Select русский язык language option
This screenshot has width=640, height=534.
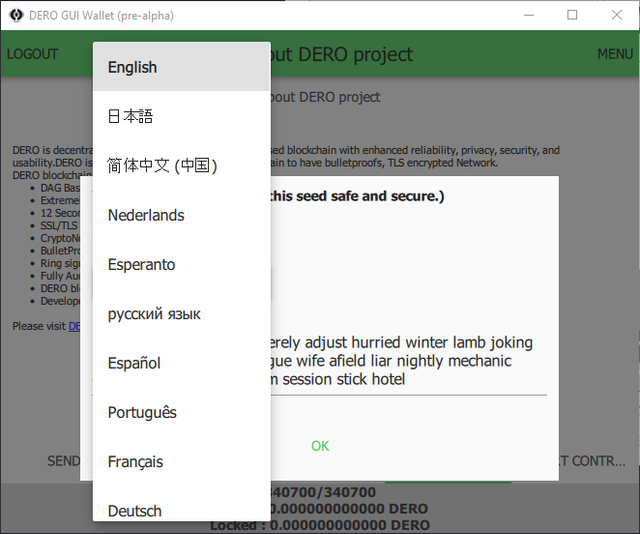(x=182, y=314)
